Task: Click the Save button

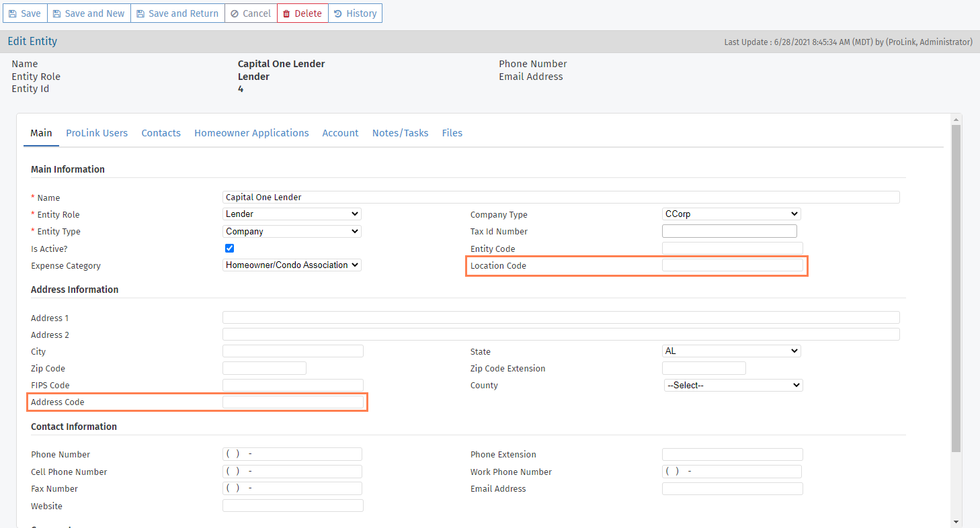Action: pos(25,13)
